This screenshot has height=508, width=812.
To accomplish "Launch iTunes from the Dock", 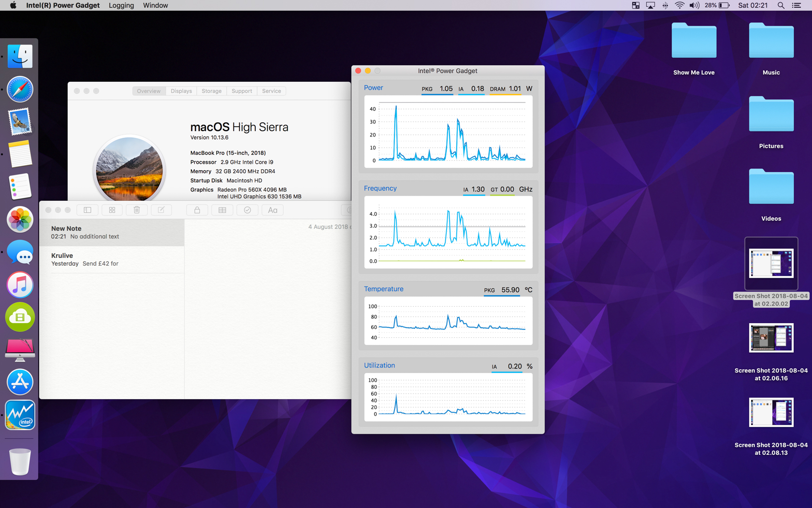I will (20, 284).
